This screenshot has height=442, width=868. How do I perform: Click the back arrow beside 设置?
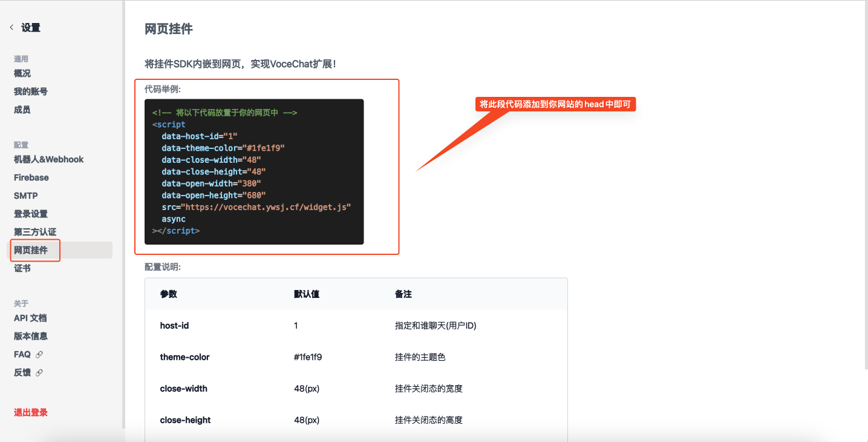11,28
